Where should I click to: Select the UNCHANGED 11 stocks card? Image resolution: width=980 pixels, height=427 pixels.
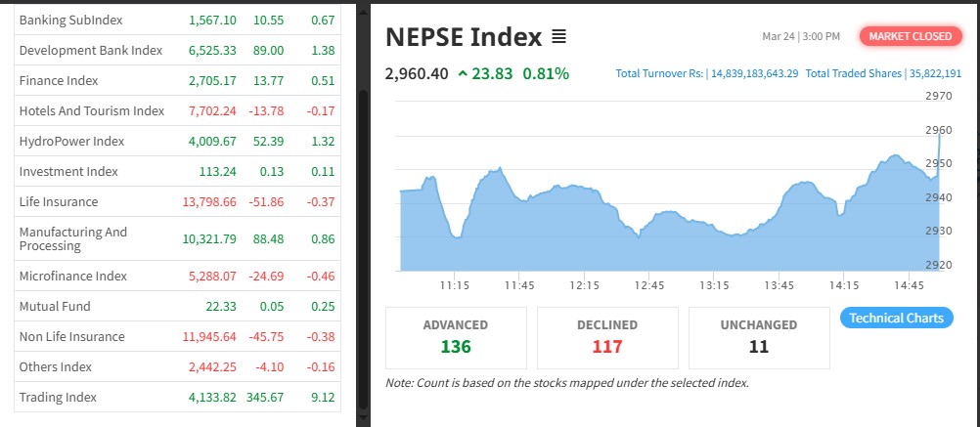[x=759, y=337]
